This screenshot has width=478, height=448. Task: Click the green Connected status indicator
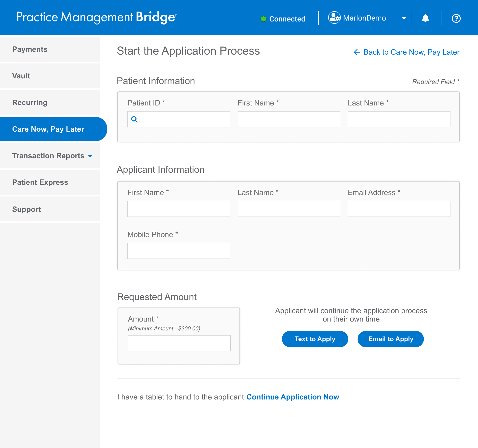click(x=264, y=19)
